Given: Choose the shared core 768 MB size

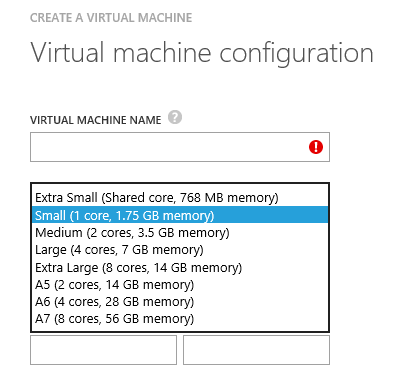Looking at the screenshot, I should click(180, 198).
